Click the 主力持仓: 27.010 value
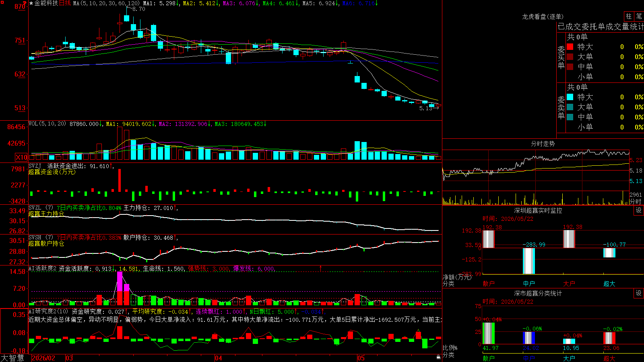Screen dimensions: 644x362 coord(148,208)
